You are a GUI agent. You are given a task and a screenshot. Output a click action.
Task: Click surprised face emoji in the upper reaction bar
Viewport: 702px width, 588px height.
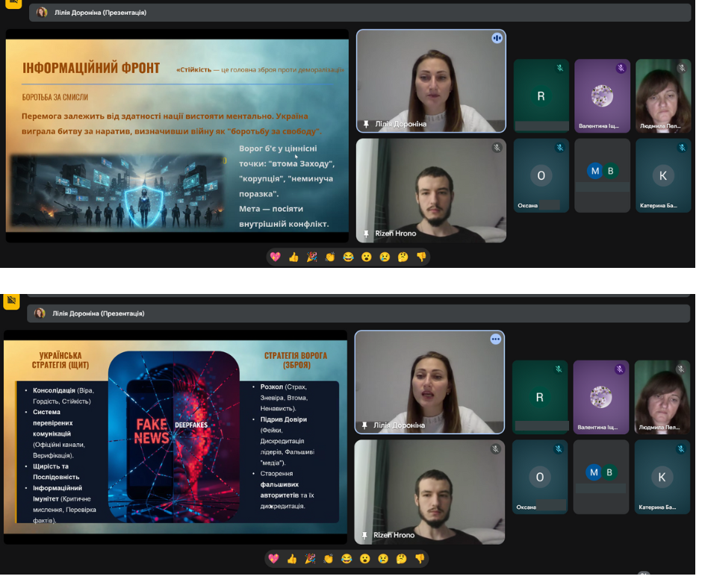(x=367, y=257)
